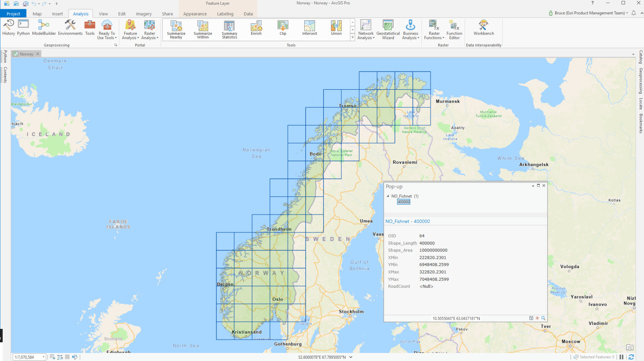Redo the last undone action
The image size is (644, 361).
point(44,4)
